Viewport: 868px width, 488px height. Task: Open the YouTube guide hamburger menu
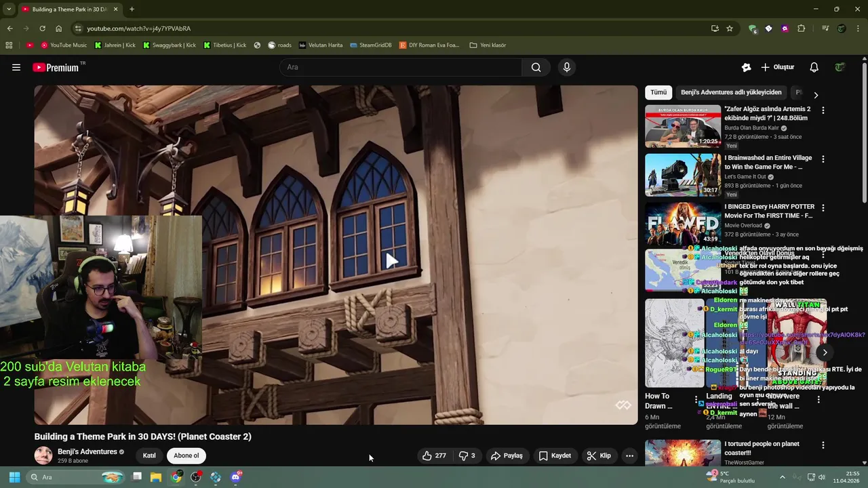pos(16,67)
